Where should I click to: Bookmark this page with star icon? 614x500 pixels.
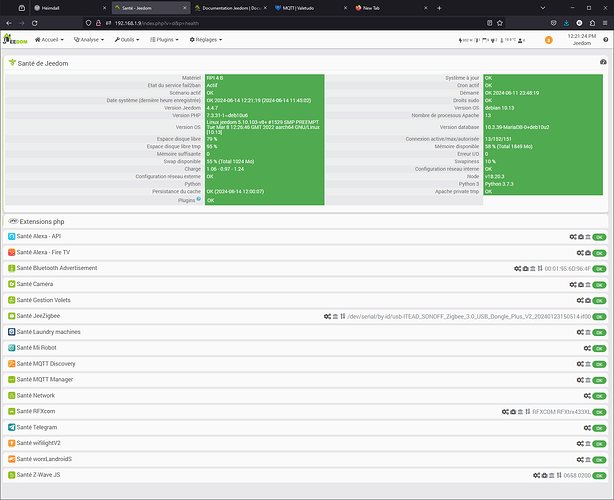(500, 23)
